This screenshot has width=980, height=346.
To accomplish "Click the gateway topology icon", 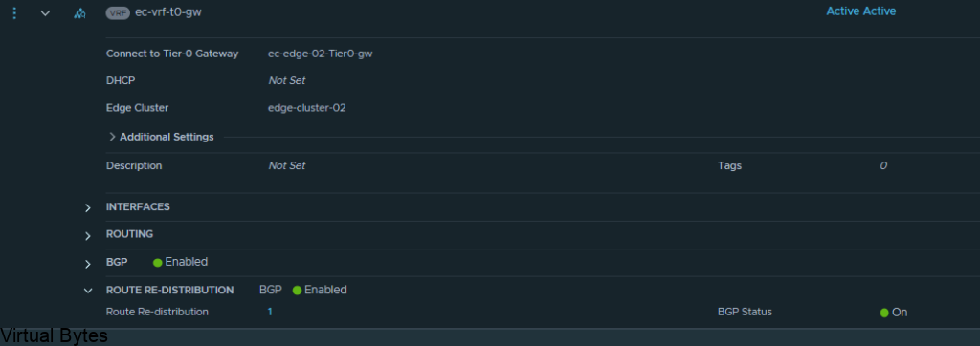I will (79, 13).
